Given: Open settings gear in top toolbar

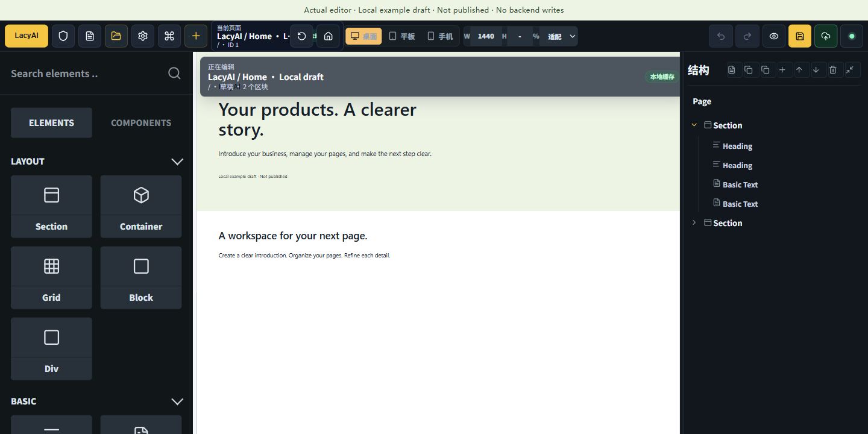Looking at the screenshot, I should pyautogui.click(x=143, y=36).
